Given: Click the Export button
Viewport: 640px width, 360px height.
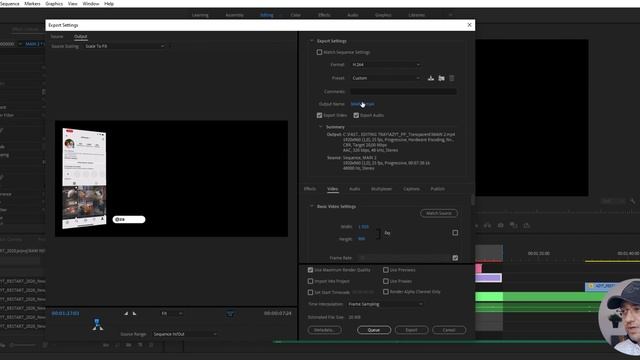Looking at the screenshot, I should pos(411,330).
